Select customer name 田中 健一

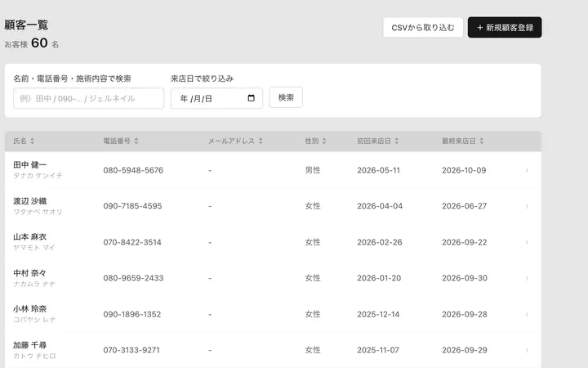pyautogui.click(x=30, y=165)
